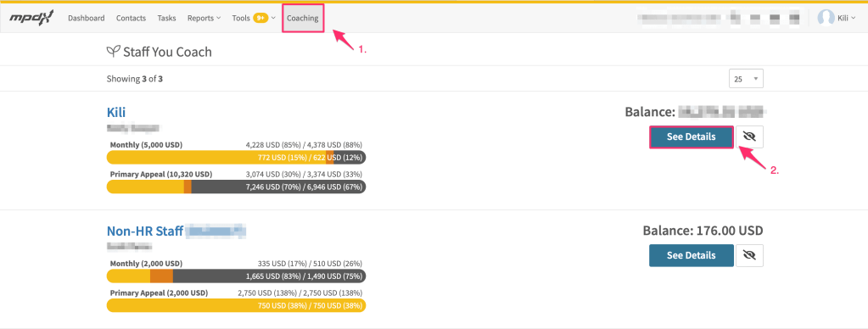Open the Tasks page
Image resolution: width=868 pixels, height=329 pixels.
pos(166,19)
